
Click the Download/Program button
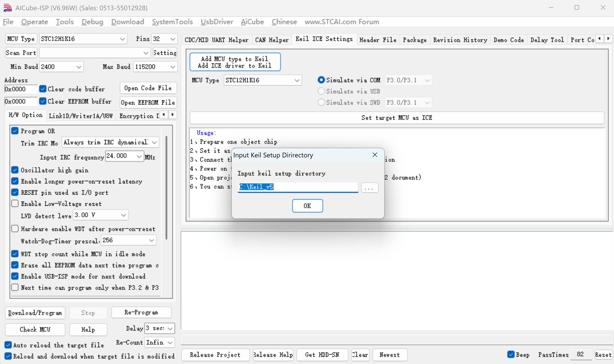pyautogui.click(x=35, y=313)
